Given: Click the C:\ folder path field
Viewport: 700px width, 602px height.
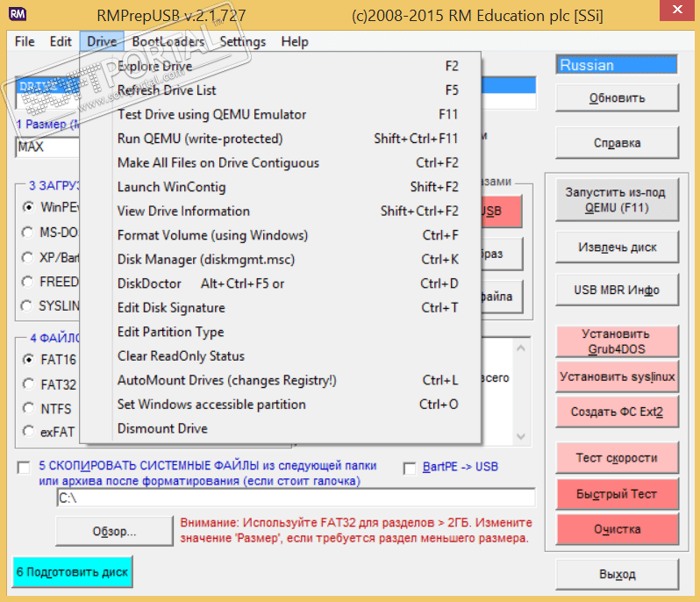Looking at the screenshot, I should [296, 498].
